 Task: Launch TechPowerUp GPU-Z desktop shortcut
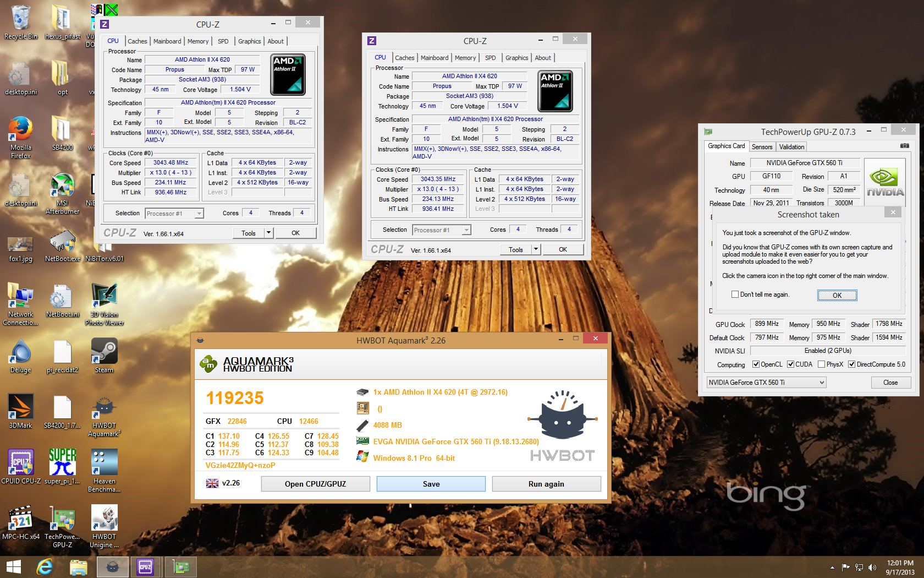click(62, 527)
